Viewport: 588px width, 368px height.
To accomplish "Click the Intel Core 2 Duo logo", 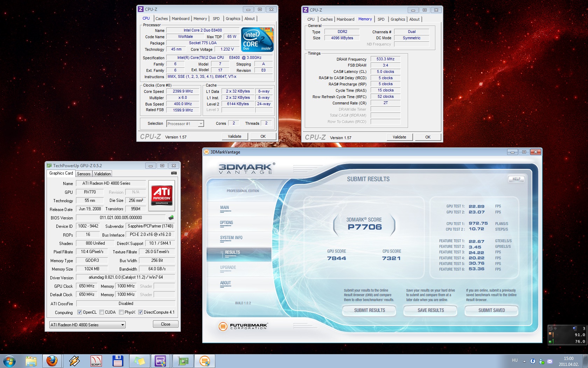I will 257,40.
